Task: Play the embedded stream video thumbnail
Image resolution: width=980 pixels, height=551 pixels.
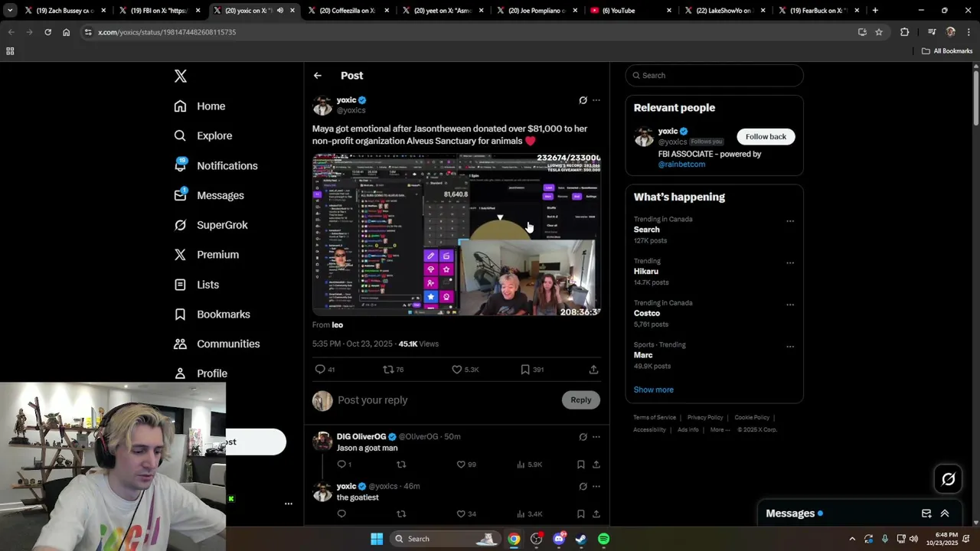Action: click(456, 235)
